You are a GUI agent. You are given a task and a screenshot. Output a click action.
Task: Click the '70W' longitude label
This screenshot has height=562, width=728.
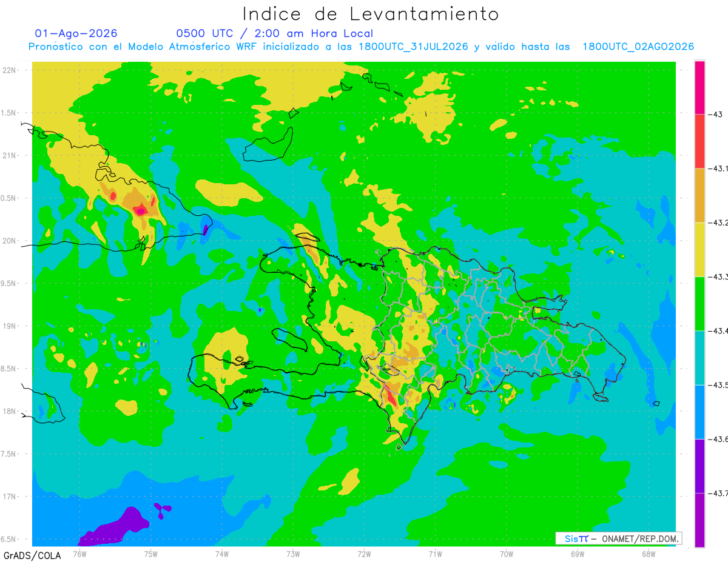coord(507,553)
